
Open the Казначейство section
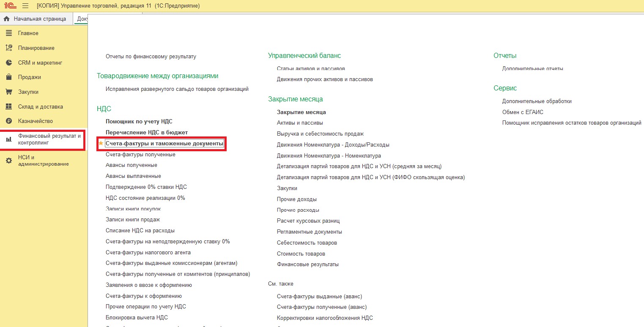point(36,121)
